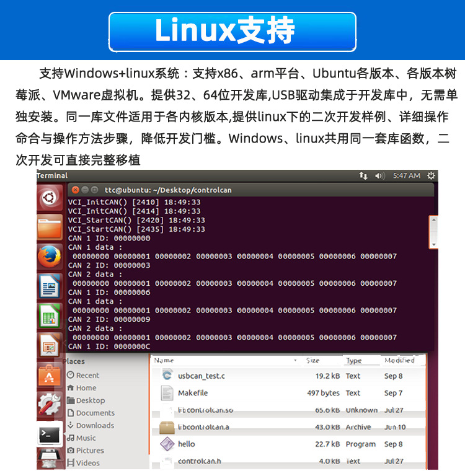Open LibreOffice Calc launcher icon
The image size is (465, 476).
coord(49,315)
